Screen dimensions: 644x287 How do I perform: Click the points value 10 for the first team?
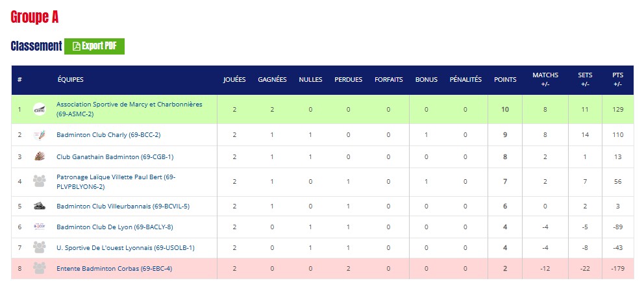tap(505, 109)
